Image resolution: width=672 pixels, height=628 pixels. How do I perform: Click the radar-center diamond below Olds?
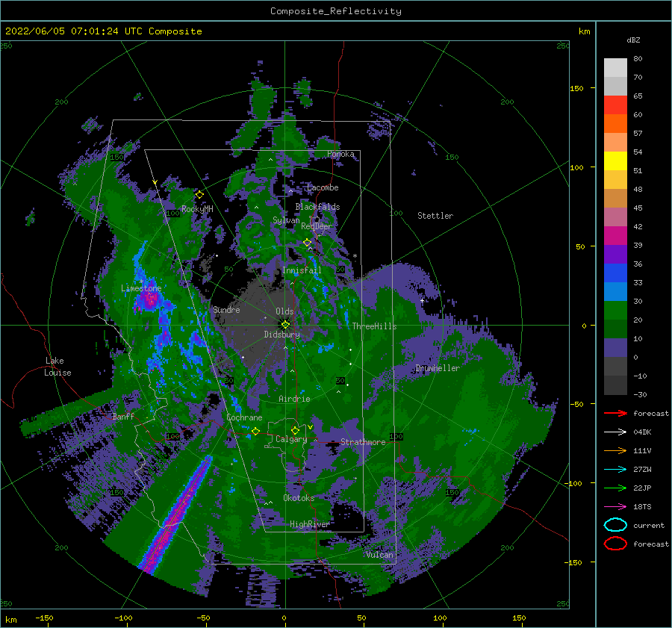[285, 325]
